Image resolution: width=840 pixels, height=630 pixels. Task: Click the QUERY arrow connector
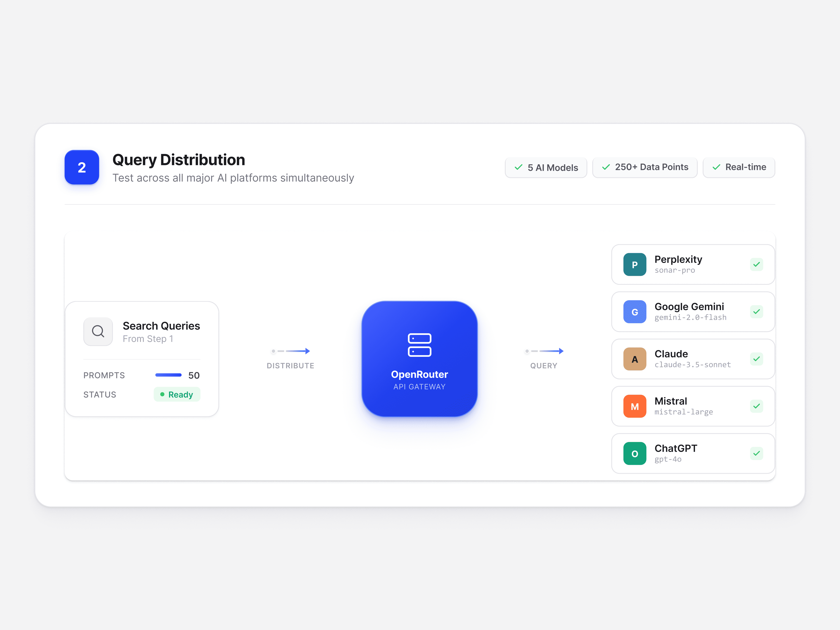click(x=544, y=351)
